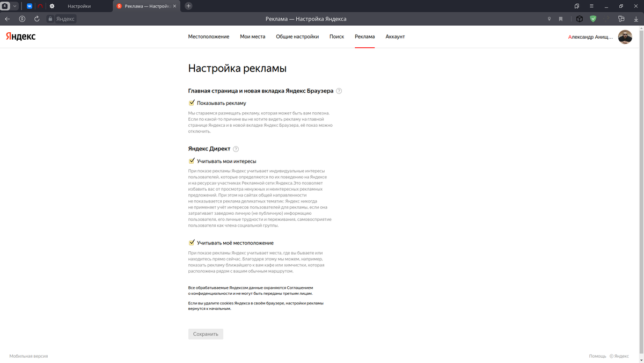Open the Мои места settings section
This screenshot has width=644, height=363.
click(x=253, y=37)
